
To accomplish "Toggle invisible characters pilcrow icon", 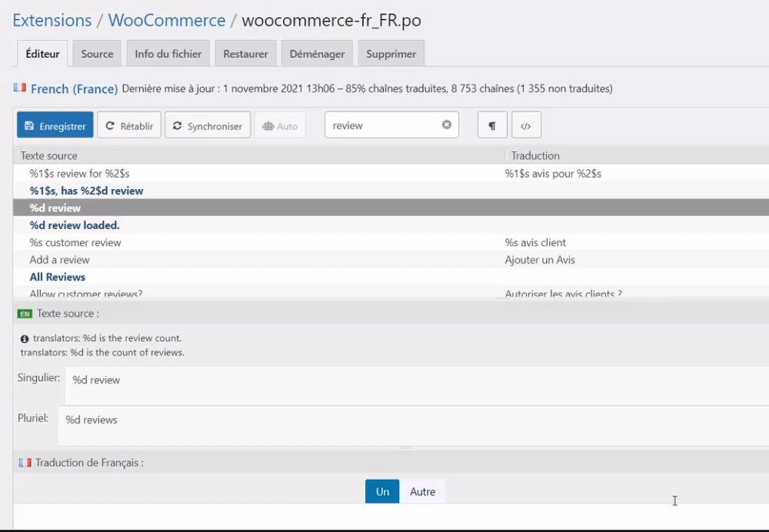I will click(492, 125).
